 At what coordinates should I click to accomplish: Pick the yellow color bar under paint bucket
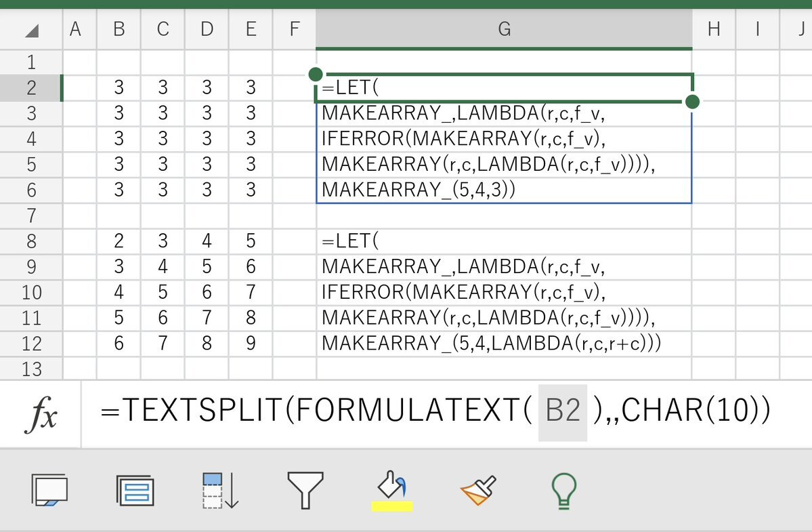pos(392,506)
